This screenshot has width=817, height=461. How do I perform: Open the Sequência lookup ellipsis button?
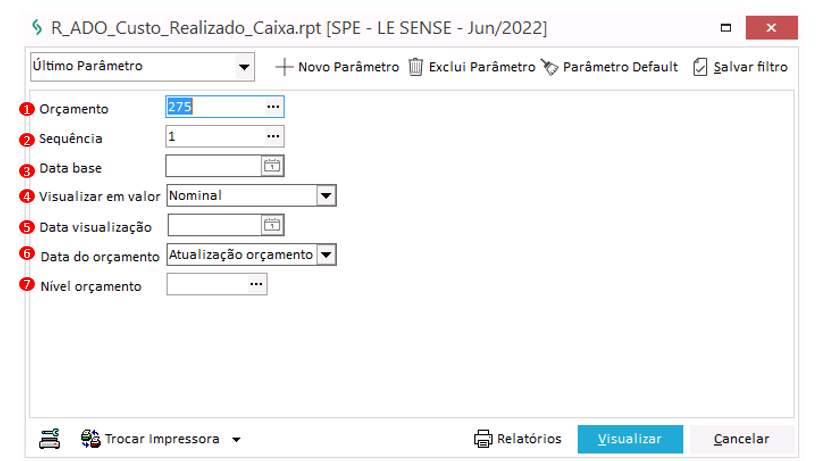coord(273,137)
